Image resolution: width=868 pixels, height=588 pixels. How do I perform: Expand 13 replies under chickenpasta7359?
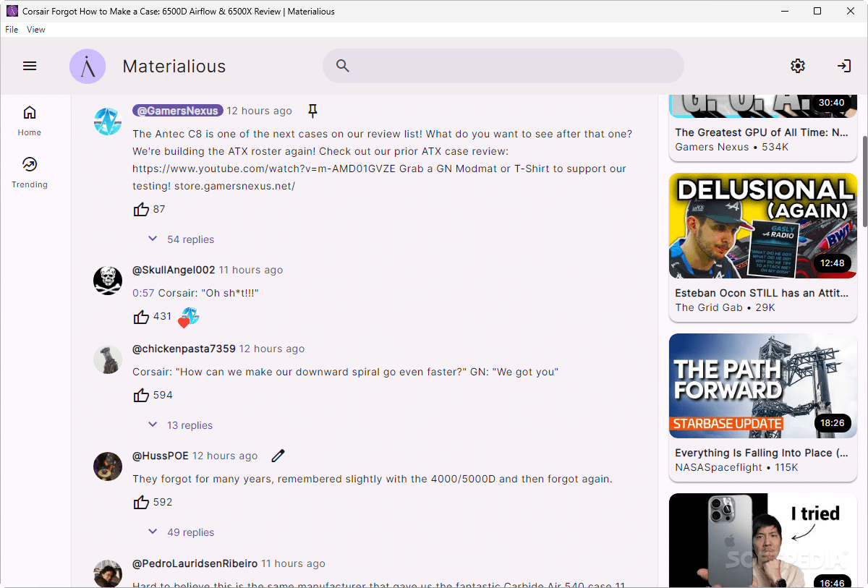[x=180, y=425]
